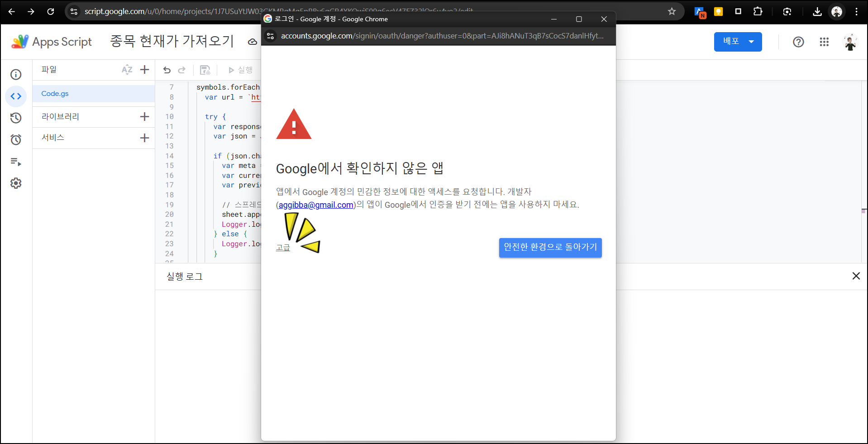This screenshot has height=444, width=868.
Task: Open the Google apps grid icon
Action: (824, 42)
